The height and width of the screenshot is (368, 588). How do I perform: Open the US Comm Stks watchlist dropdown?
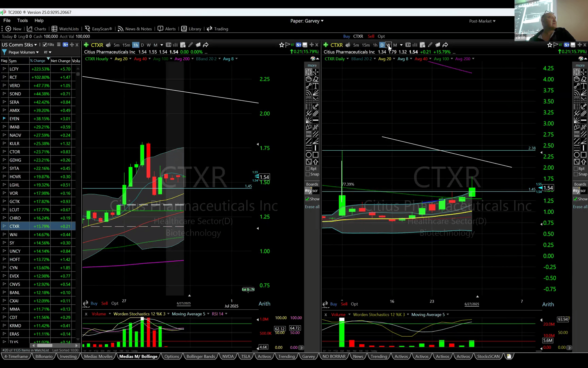click(x=19, y=45)
